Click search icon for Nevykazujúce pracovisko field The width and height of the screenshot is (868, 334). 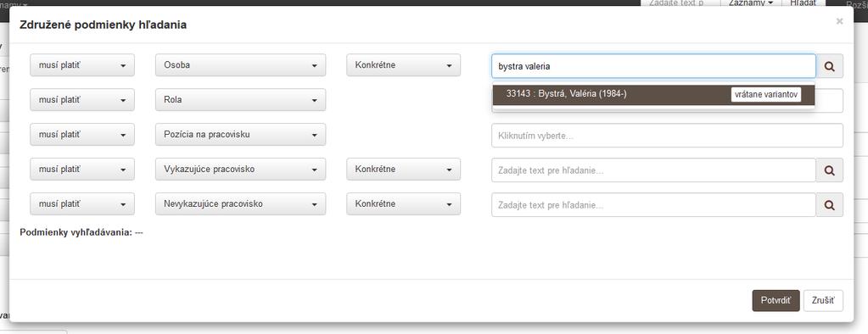829,204
